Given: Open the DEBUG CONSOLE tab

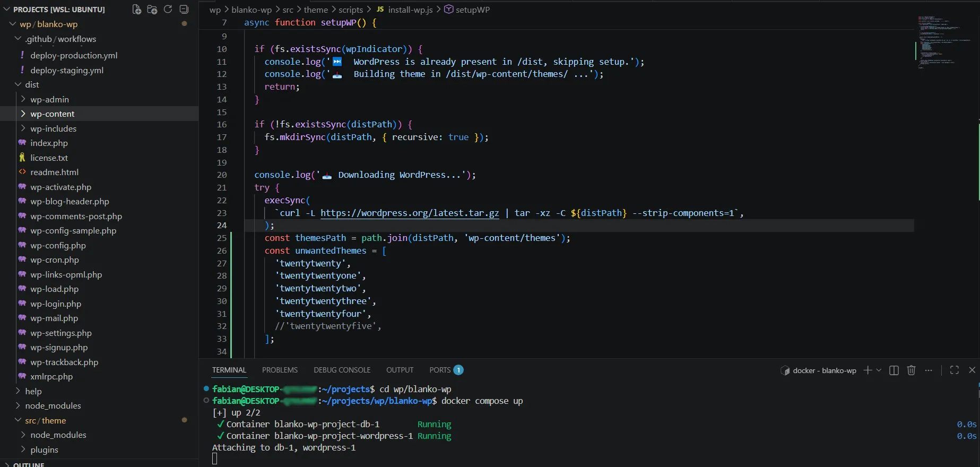Looking at the screenshot, I should click(342, 370).
